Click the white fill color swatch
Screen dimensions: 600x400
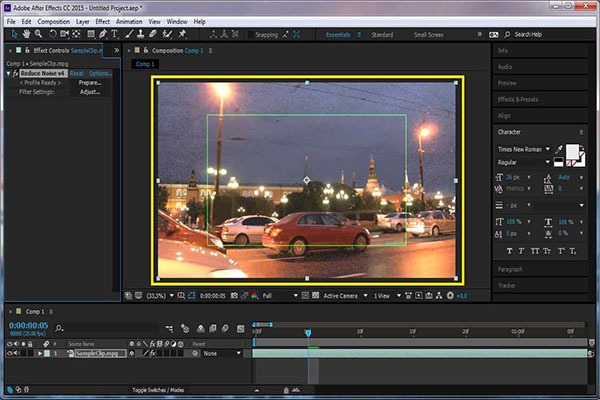572,151
